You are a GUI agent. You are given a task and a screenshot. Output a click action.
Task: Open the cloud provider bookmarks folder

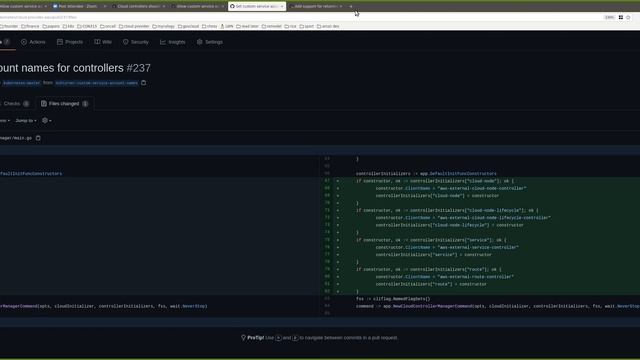(x=134, y=26)
